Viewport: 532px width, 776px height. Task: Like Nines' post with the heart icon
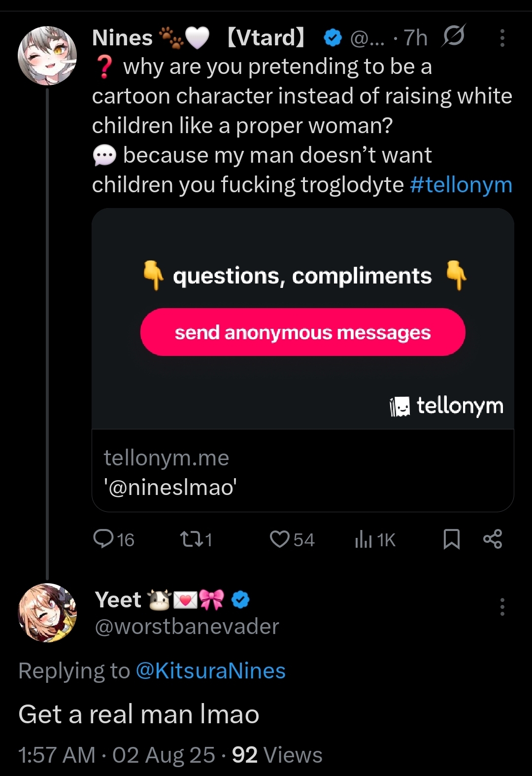292,539
